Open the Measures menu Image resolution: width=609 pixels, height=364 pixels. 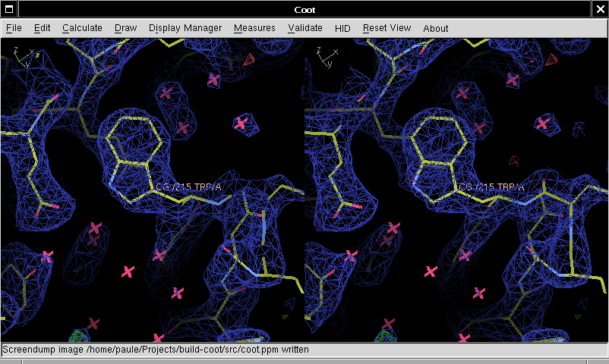pyautogui.click(x=254, y=28)
